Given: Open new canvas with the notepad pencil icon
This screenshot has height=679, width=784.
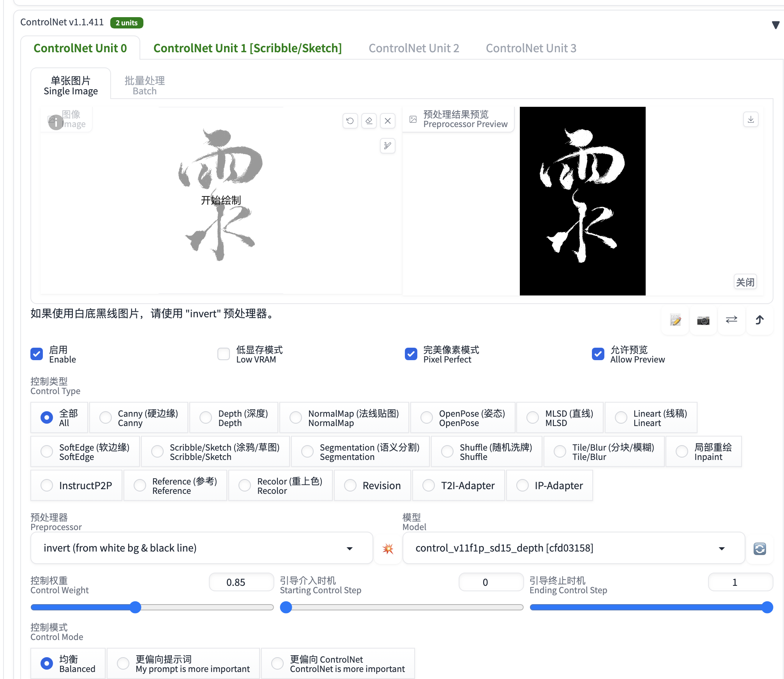Looking at the screenshot, I should 675,320.
